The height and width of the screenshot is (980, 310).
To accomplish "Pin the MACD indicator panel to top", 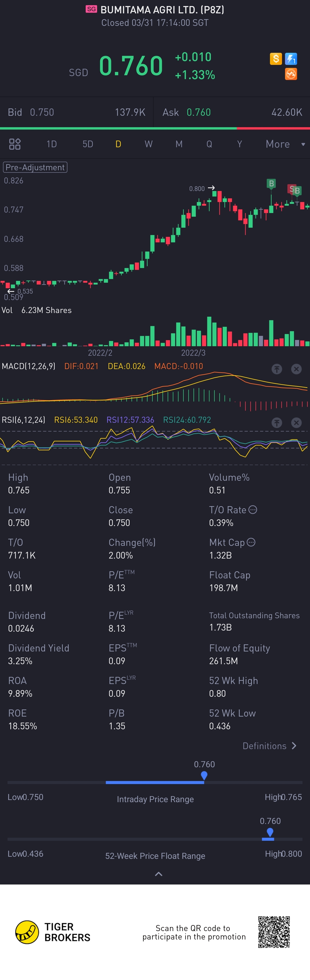I will (277, 369).
